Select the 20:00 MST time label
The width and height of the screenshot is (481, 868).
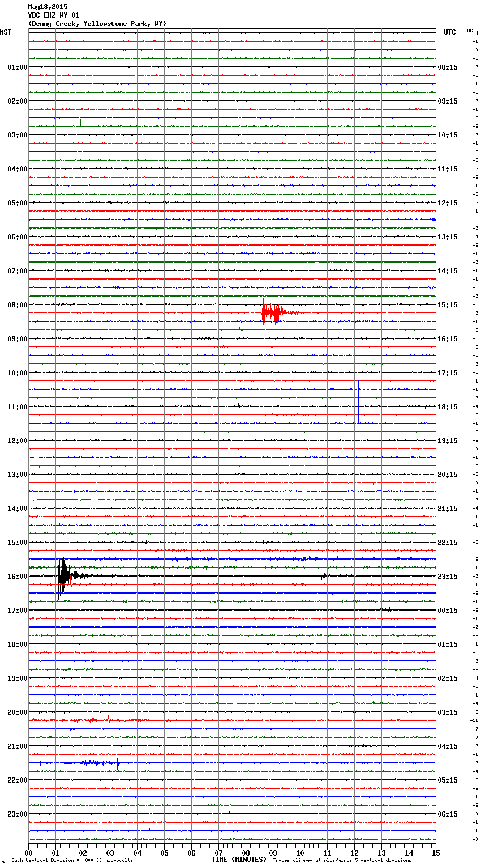point(18,712)
